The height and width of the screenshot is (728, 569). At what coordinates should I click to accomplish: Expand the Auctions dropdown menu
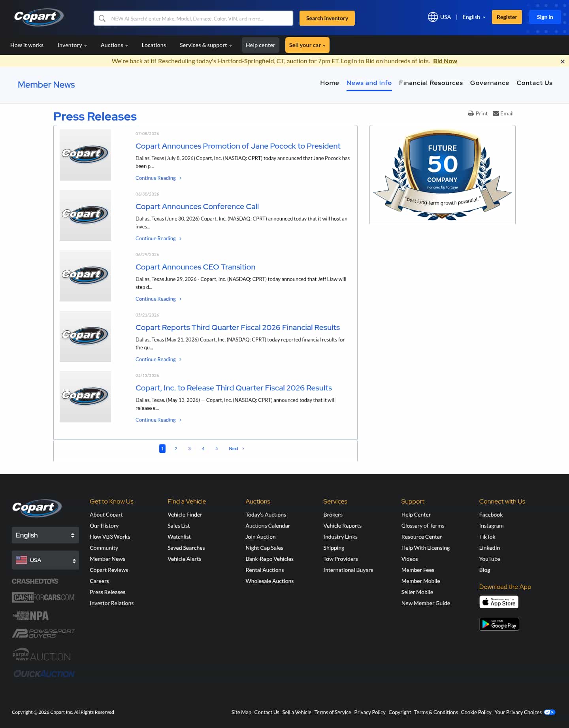pos(114,45)
